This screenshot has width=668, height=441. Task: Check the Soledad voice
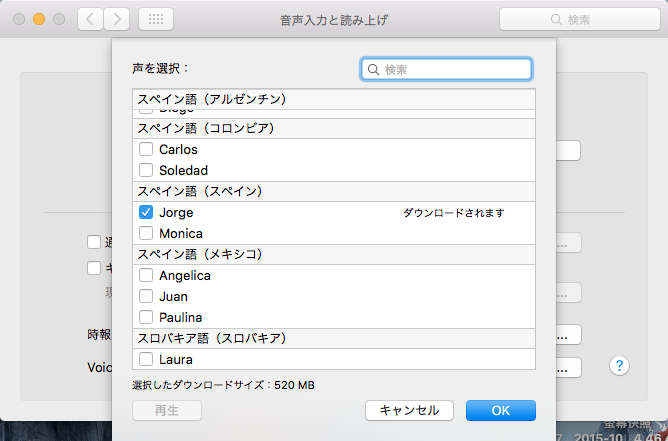pyautogui.click(x=146, y=170)
